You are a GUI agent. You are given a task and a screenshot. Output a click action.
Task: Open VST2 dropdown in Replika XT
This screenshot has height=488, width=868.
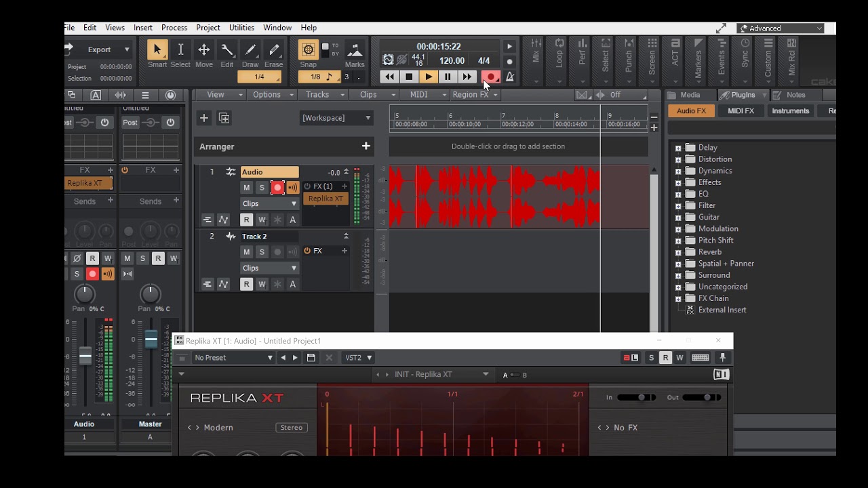coord(358,358)
